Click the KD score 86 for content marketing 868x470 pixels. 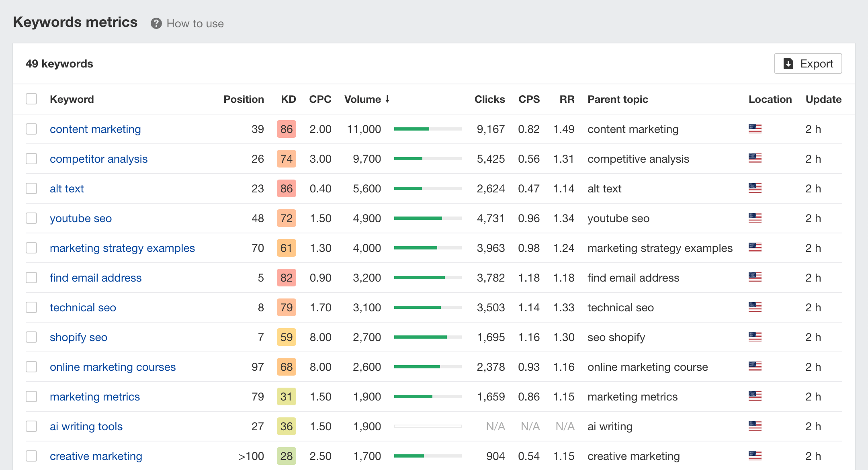[x=285, y=129]
